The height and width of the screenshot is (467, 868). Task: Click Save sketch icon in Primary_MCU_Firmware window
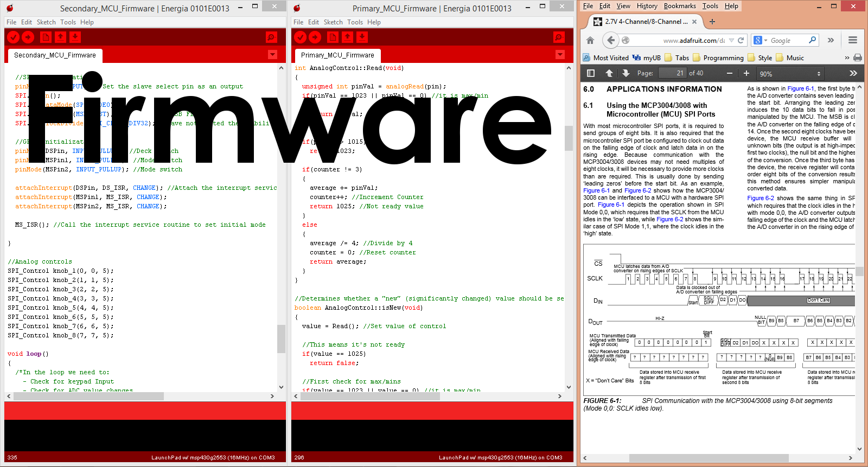pyautogui.click(x=362, y=37)
